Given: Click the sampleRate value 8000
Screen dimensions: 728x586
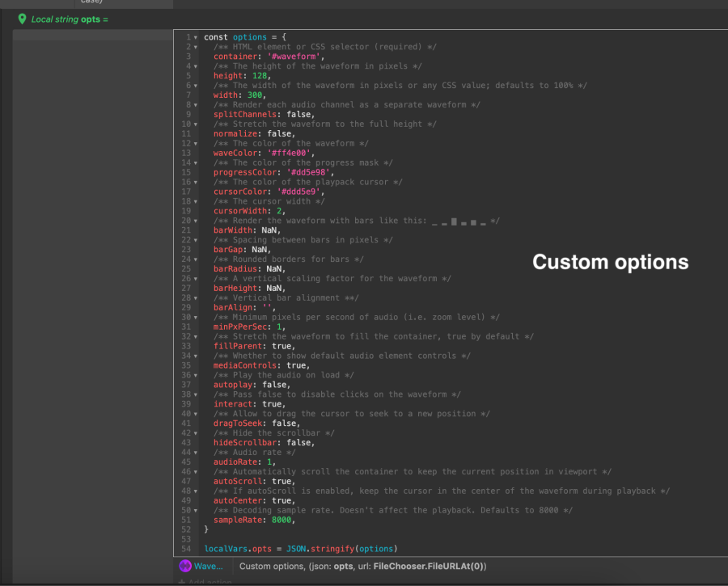Looking at the screenshot, I should 281,520.
